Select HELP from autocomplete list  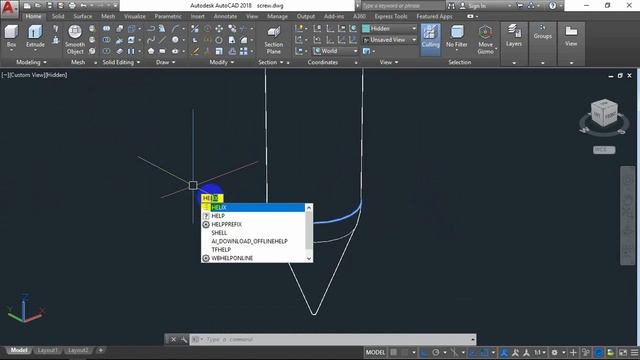253,216
